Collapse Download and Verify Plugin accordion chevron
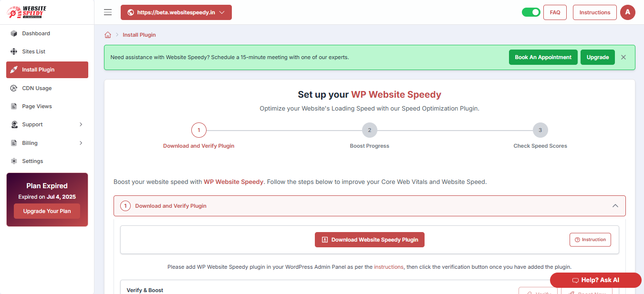 click(615, 206)
